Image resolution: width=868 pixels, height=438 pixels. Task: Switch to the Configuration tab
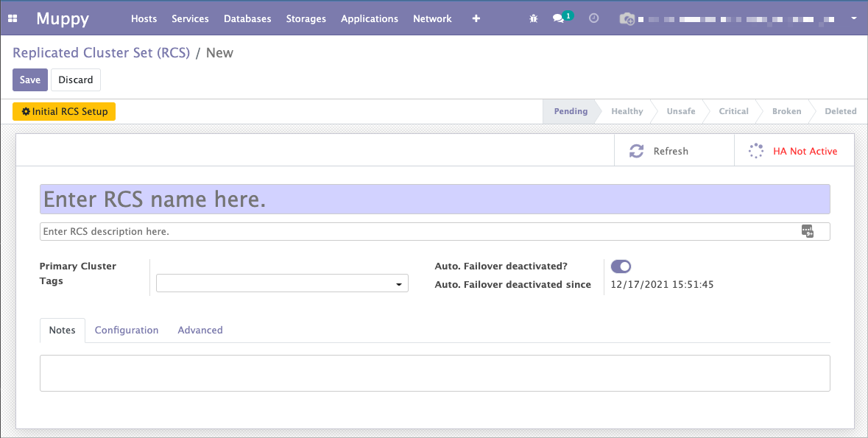point(127,331)
